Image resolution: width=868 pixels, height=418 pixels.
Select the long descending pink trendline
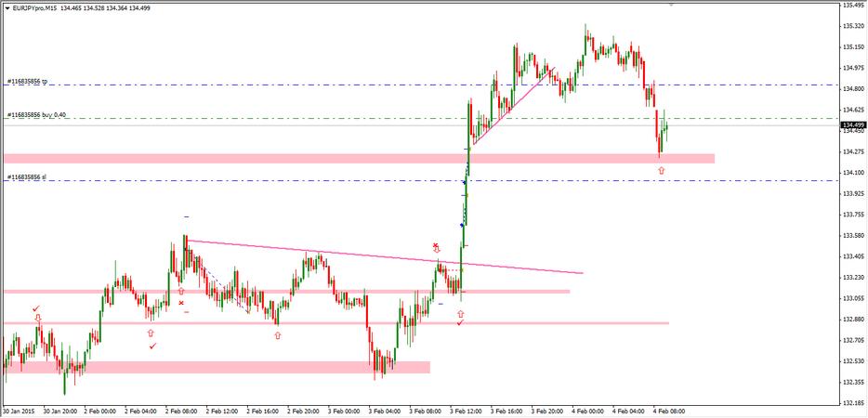pyautogui.click(x=372, y=256)
